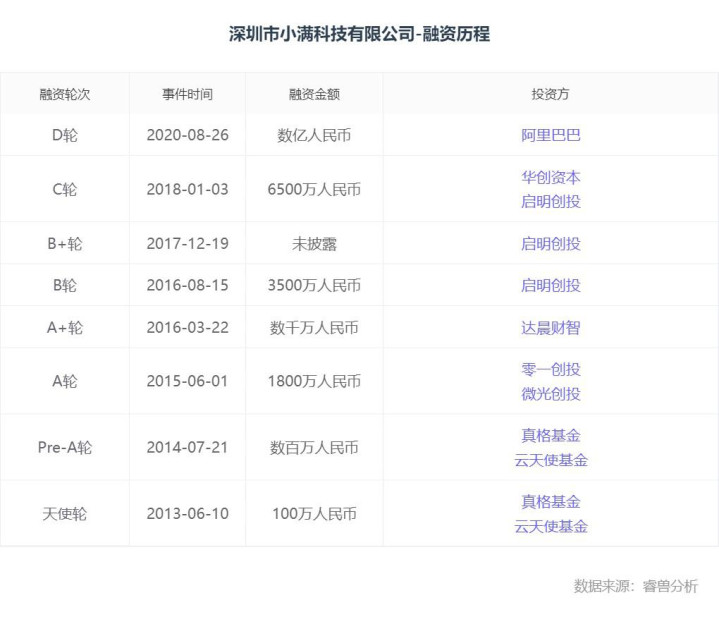Open 真格基金 link in the 天使轮 row
Viewport: 719px width, 624px height.
click(550, 502)
